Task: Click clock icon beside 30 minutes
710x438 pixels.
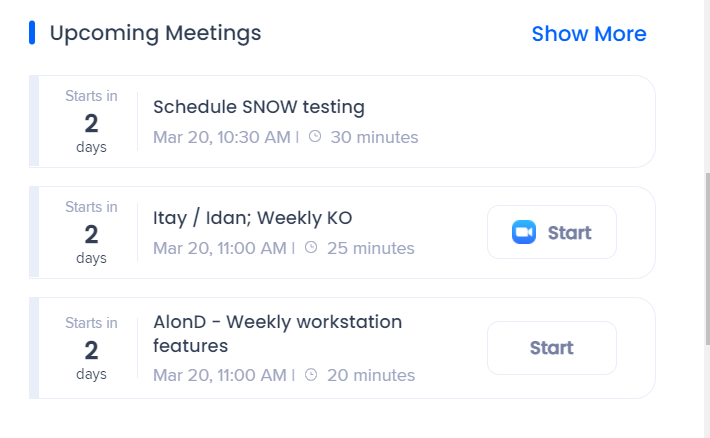Action: tap(315, 136)
